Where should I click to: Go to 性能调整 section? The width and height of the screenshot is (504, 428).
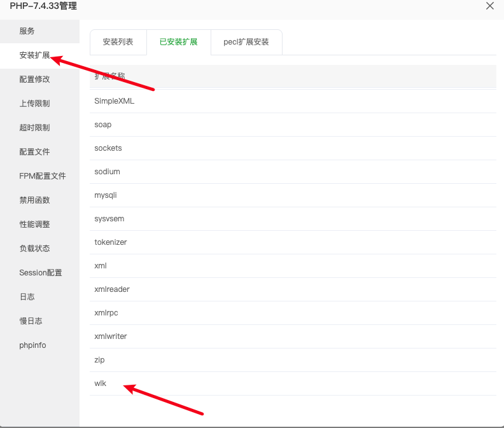click(34, 224)
